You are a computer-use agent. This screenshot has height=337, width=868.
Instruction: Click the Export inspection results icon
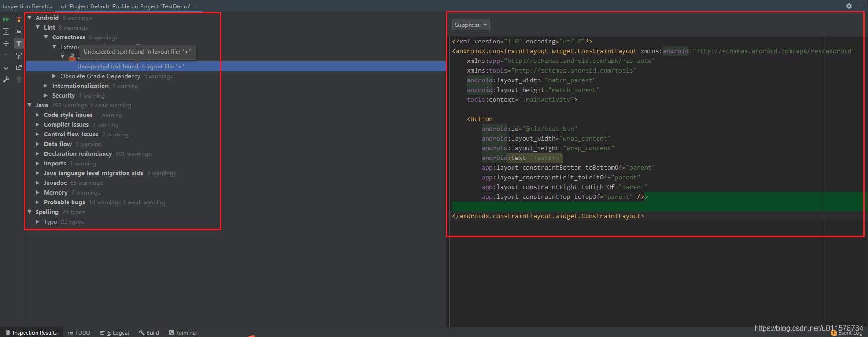(x=19, y=67)
